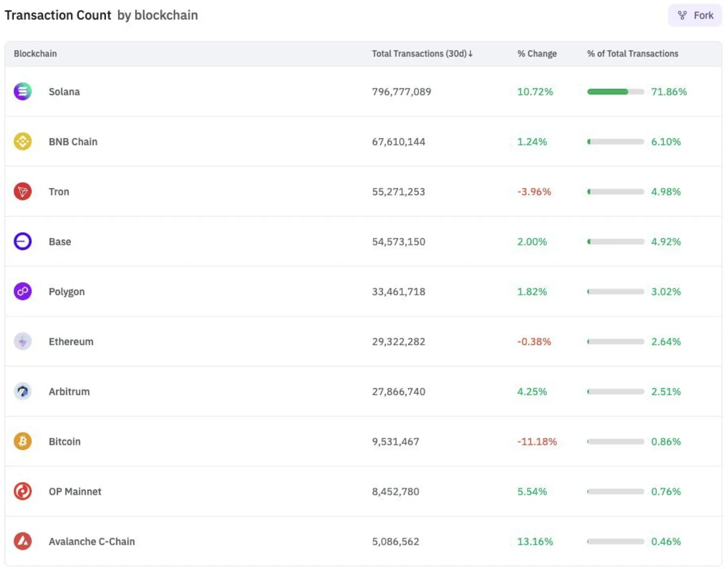Click the Arbitrum blockchain icon
The width and height of the screenshot is (728, 569).
tap(23, 391)
